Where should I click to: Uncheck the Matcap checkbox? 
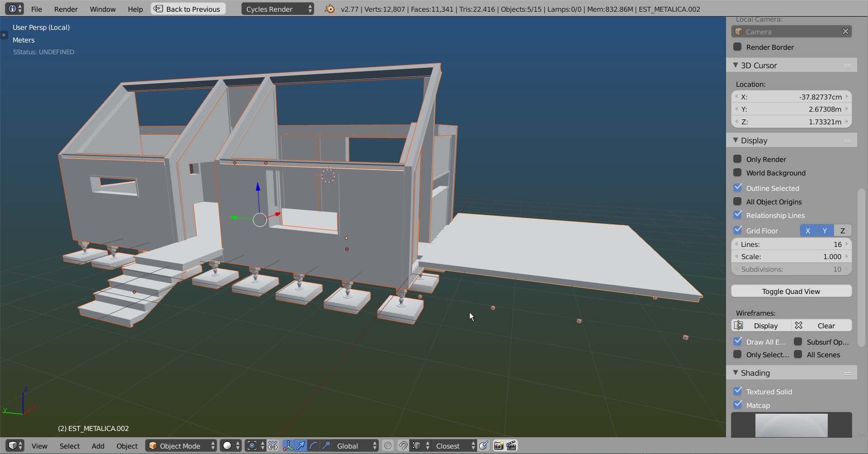pyautogui.click(x=737, y=405)
